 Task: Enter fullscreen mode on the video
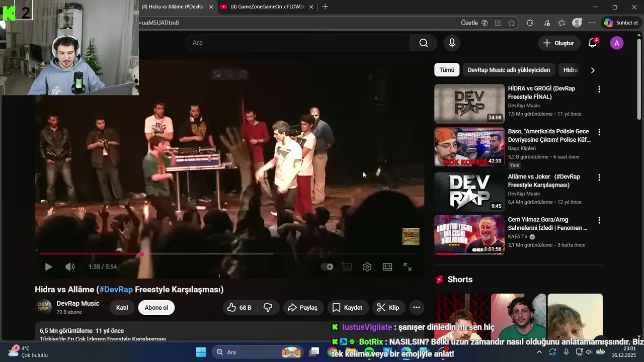click(x=408, y=267)
